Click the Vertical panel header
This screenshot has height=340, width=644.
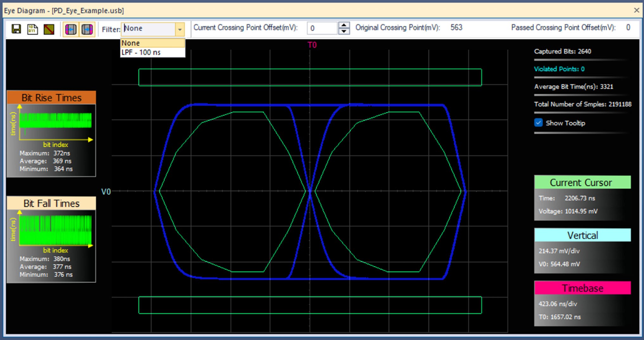[583, 235]
